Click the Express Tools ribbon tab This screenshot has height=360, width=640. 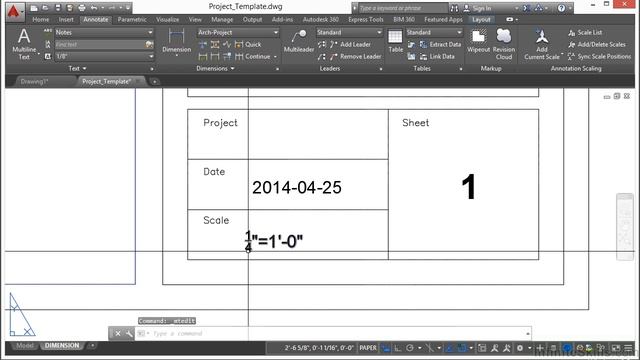pos(366,19)
